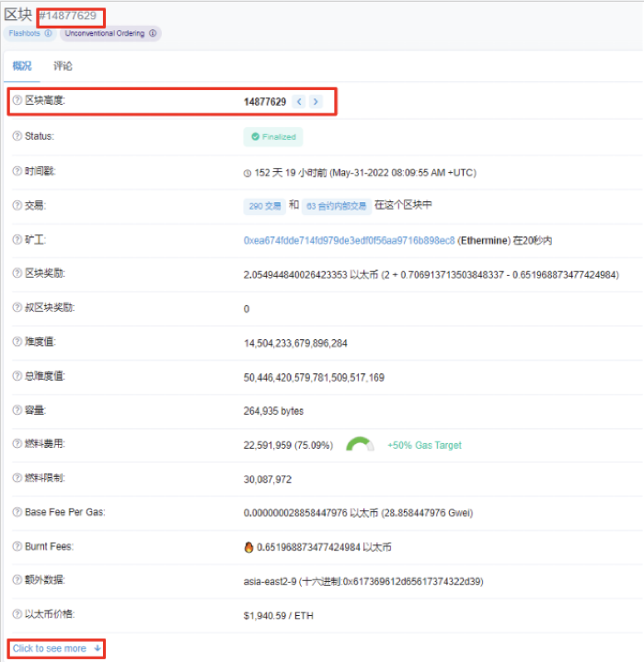Click the help icon beside 区块高度
This screenshot has height=662, width=644.
(17, 100)
